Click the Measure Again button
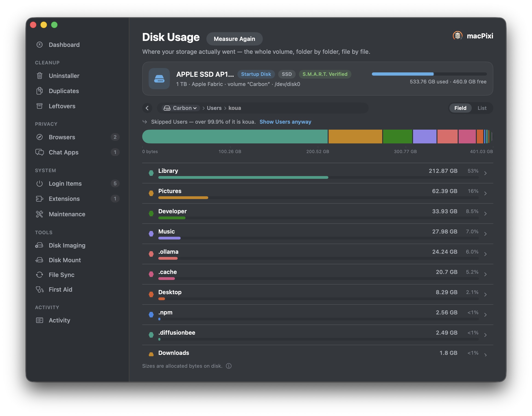 click(x=234, y=39)
